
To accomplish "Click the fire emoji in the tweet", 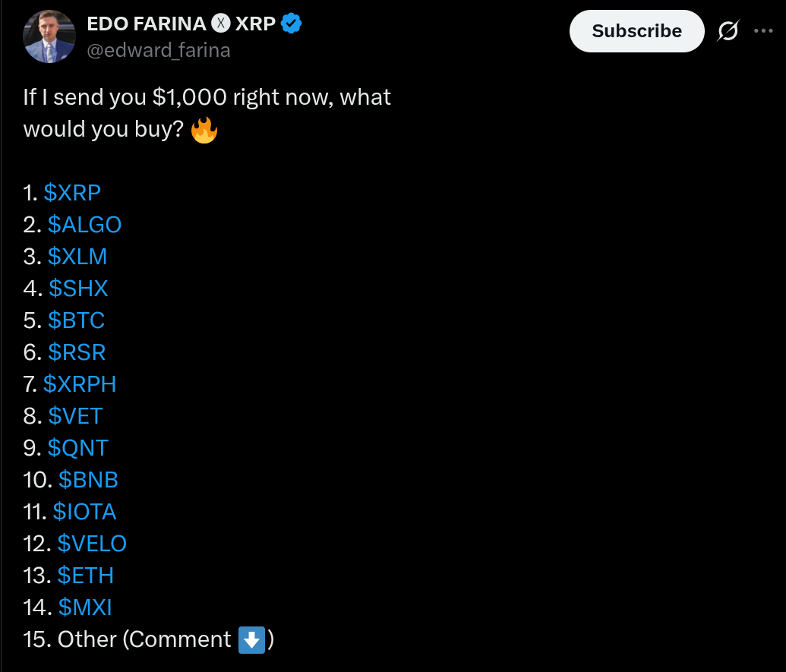I will 204,130.
